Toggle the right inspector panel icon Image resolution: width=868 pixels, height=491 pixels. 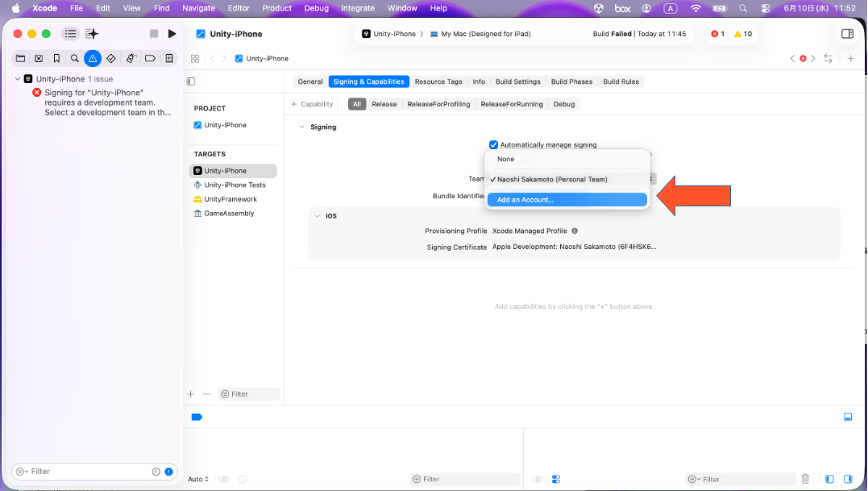847,34
